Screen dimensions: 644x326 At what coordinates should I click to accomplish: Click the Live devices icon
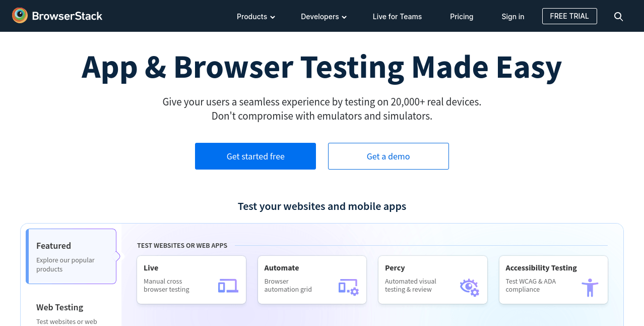click(228, 286)
